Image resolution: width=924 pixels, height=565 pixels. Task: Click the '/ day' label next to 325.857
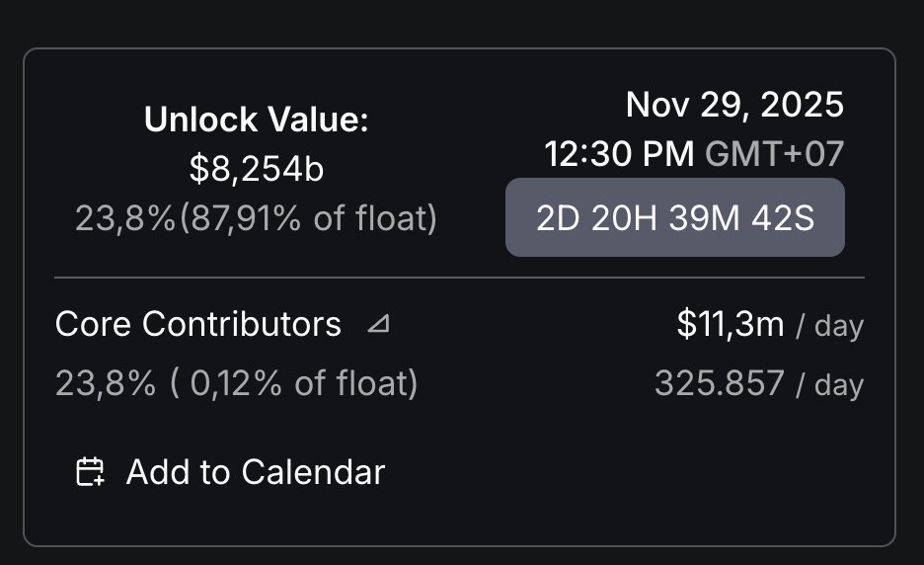click(829, 384)
